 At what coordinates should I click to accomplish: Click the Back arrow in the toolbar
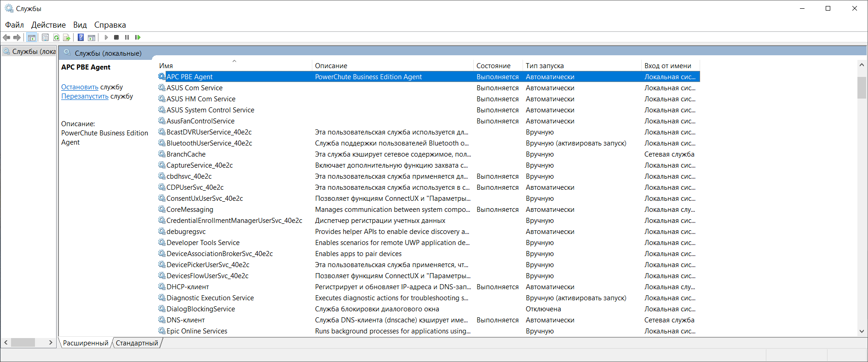click(6, 37)
